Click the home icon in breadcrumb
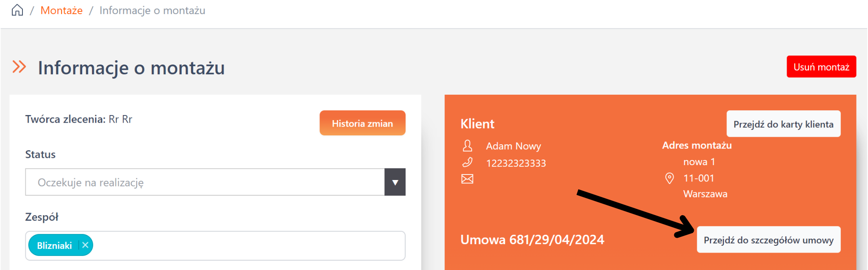The width and height of the screenshot is (868, 270). coord(17,10)
